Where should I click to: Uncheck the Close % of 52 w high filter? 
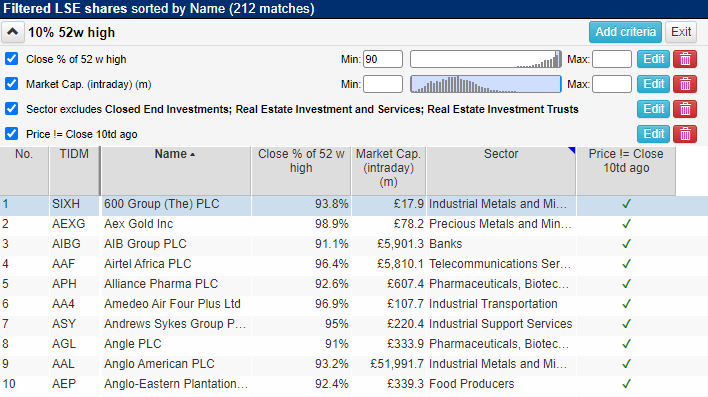[x=12, y=59]
